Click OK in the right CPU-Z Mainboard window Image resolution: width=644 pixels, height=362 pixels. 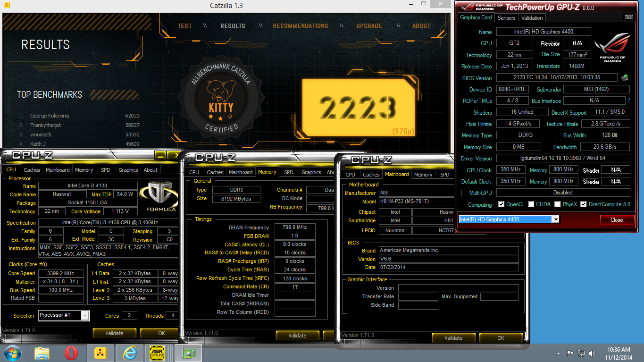501,338
